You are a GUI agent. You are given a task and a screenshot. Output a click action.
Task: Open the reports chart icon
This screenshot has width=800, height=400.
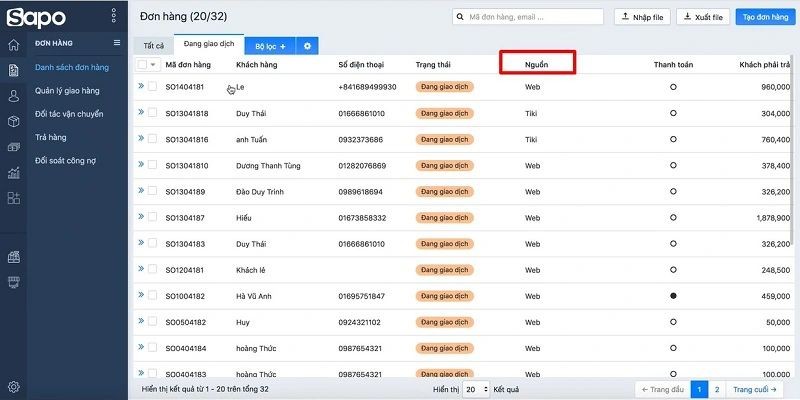14,172
